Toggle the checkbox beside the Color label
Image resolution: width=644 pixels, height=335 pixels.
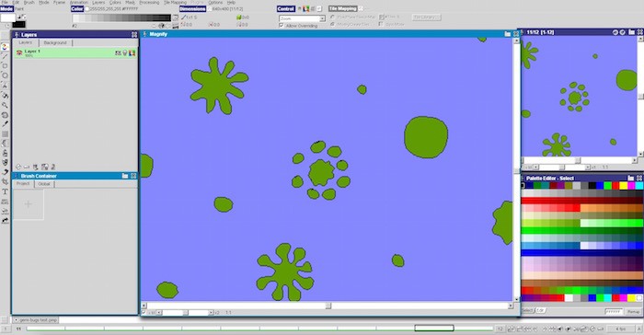click(x=87, y=8)
